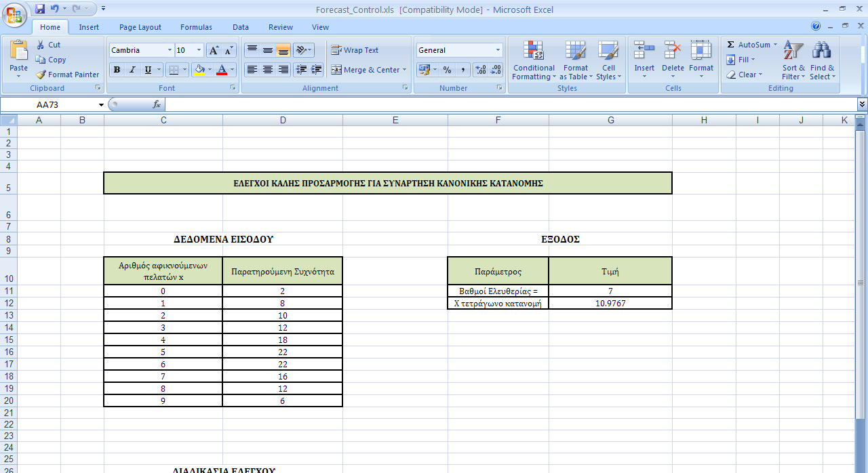Increase Decimal places

click(x=480, y=70)
